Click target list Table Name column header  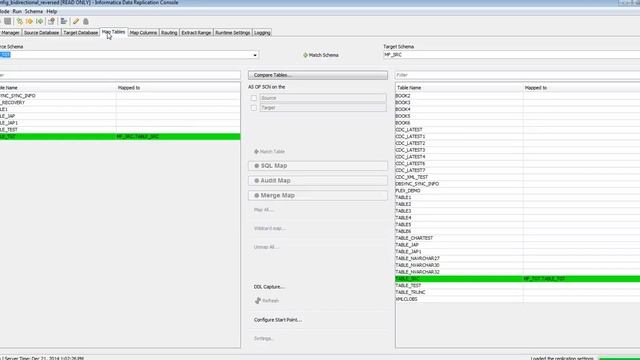click(x=459, y=88)
